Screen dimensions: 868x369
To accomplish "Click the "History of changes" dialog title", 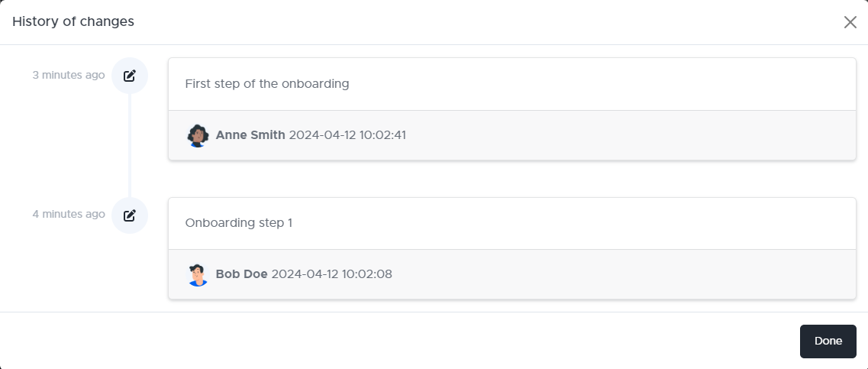I will tap(73, 21).
